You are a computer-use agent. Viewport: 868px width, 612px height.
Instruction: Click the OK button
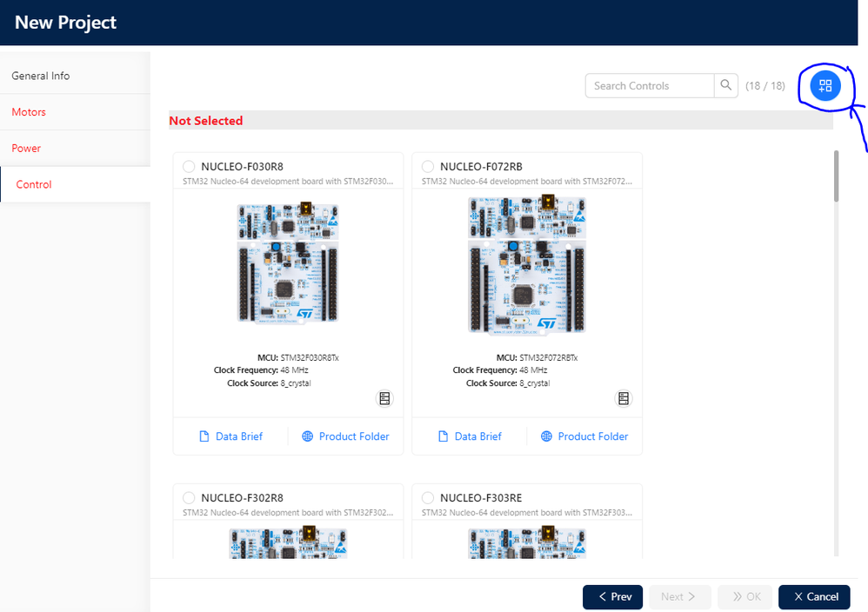tap(745, 597)
